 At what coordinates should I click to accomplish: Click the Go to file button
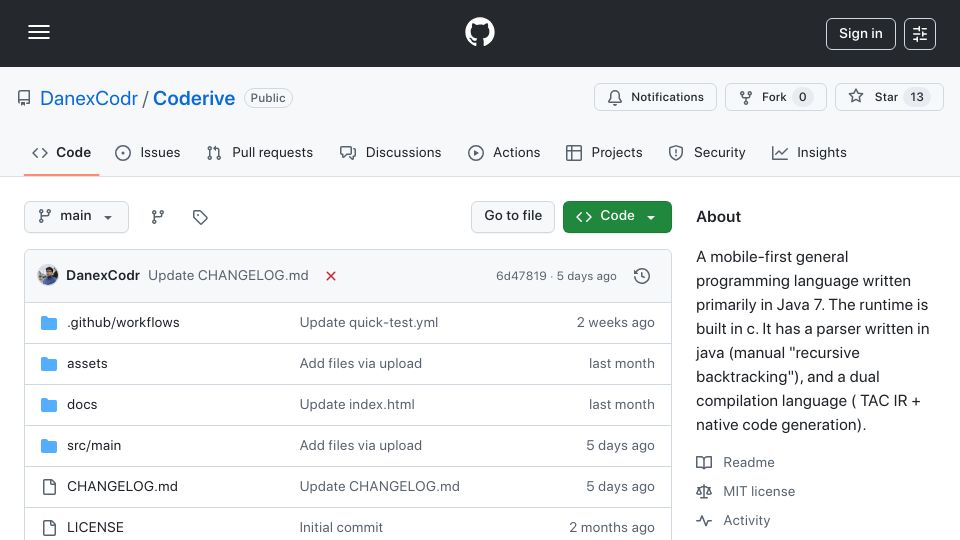[513, 217]
